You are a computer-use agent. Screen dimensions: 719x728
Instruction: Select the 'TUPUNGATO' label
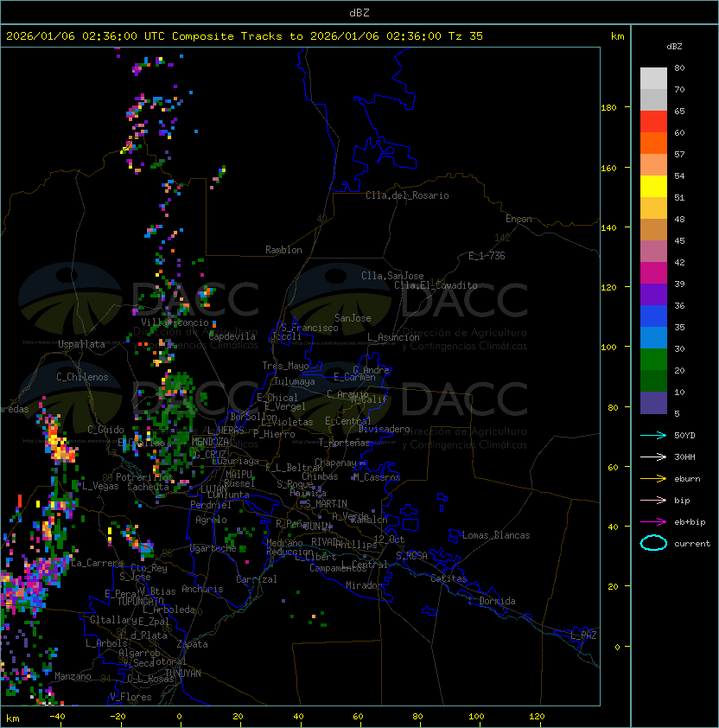pyautogui.click(x=140, y=602)
